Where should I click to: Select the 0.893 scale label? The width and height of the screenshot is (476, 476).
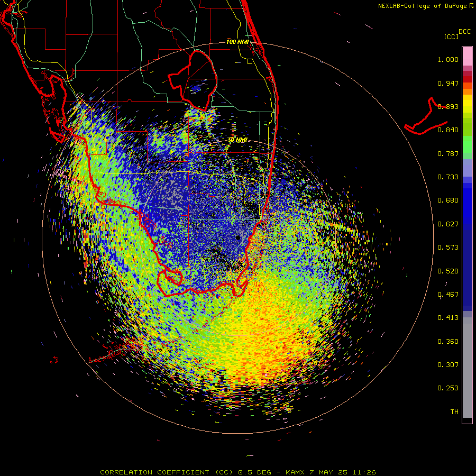448,106
